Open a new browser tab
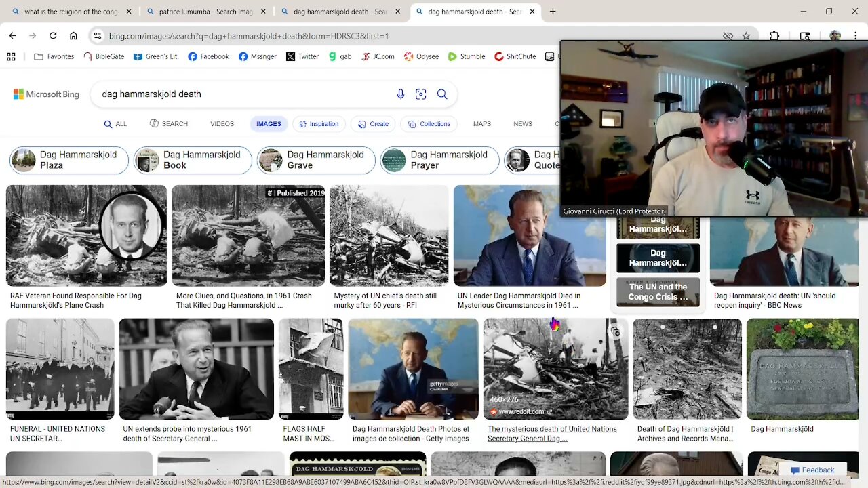 553,12
